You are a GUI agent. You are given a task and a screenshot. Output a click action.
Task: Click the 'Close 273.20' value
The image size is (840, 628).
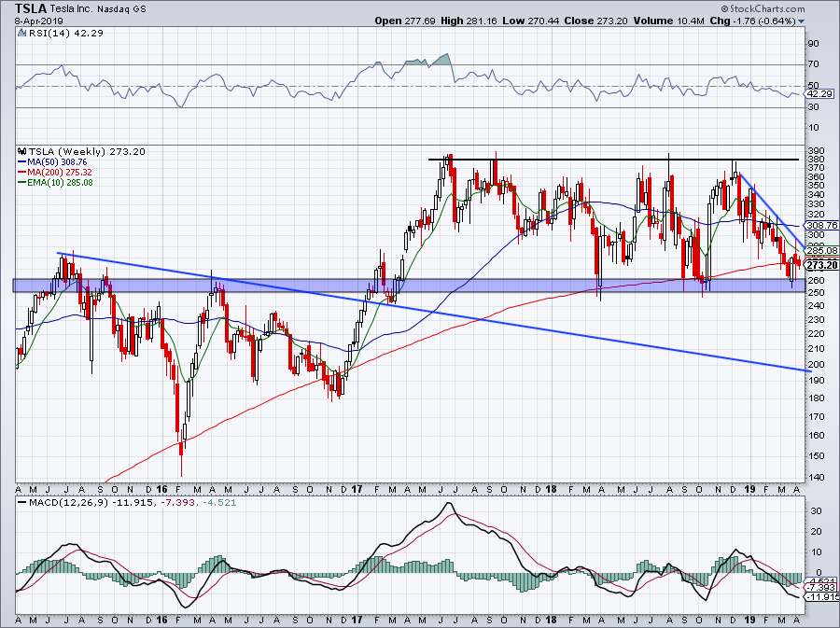click(x=595, y=21)
